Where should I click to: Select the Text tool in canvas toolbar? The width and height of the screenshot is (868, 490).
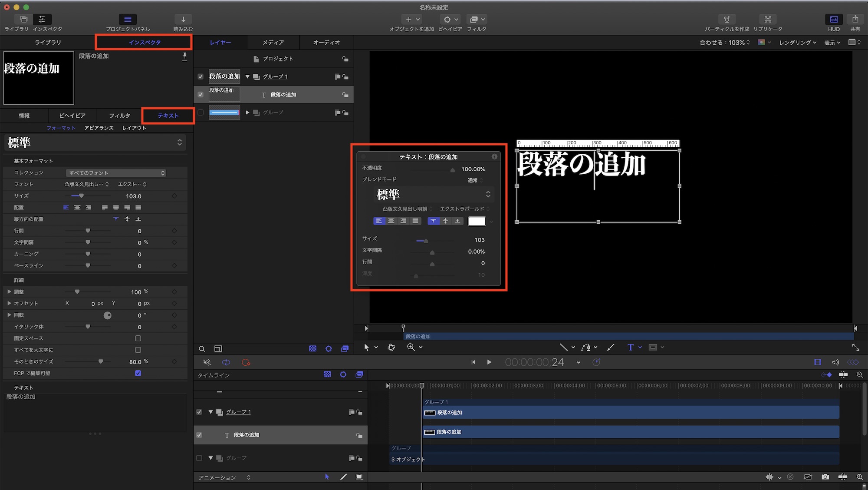coord(630,347)
